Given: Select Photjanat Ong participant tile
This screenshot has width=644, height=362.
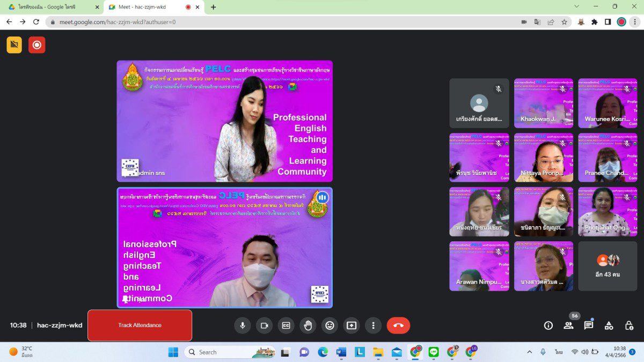Looking at the screenshot, I should coord(608,212).
